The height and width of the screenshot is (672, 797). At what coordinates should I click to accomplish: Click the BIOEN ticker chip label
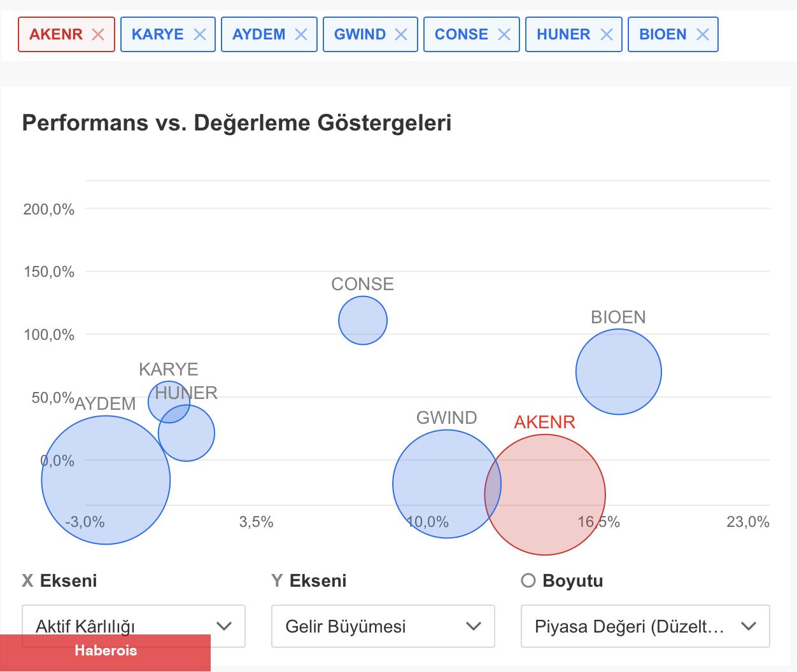click(x=663, y=34)
